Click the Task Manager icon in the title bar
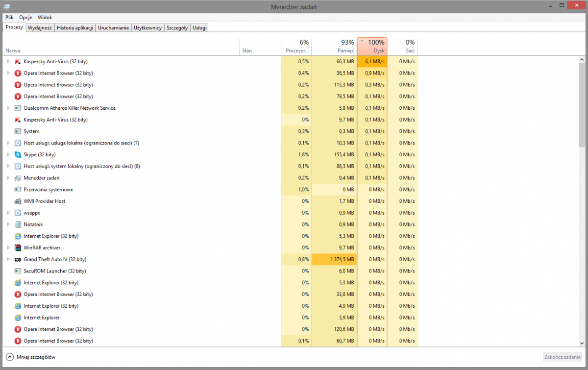Viewport: 588px width, 370px height. (7, 6)
